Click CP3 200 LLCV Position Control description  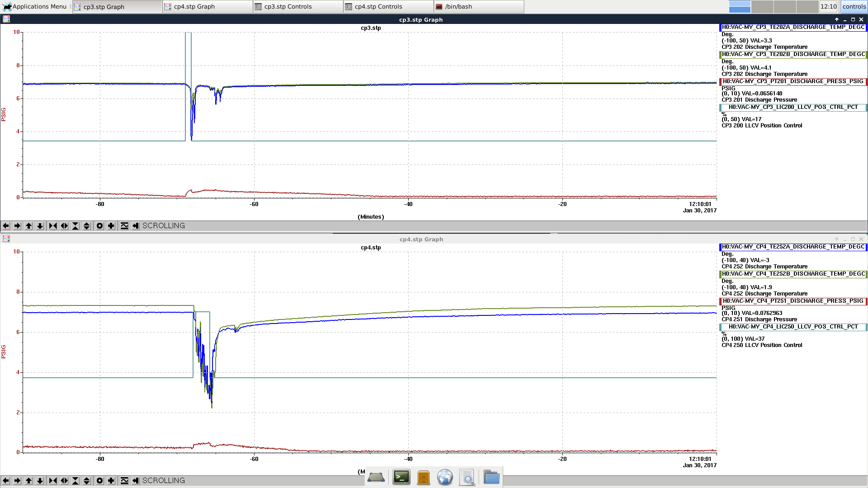point(762,126)
